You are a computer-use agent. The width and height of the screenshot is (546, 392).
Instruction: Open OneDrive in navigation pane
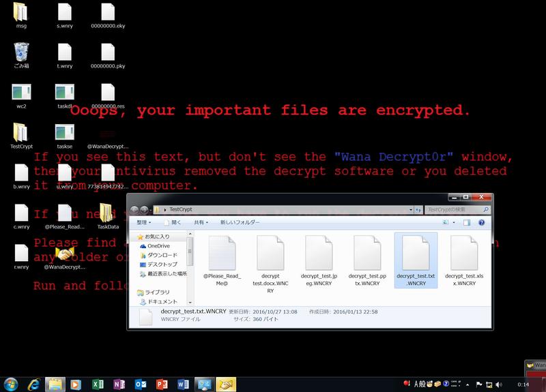pyautogui.click(x=155, y=246)
